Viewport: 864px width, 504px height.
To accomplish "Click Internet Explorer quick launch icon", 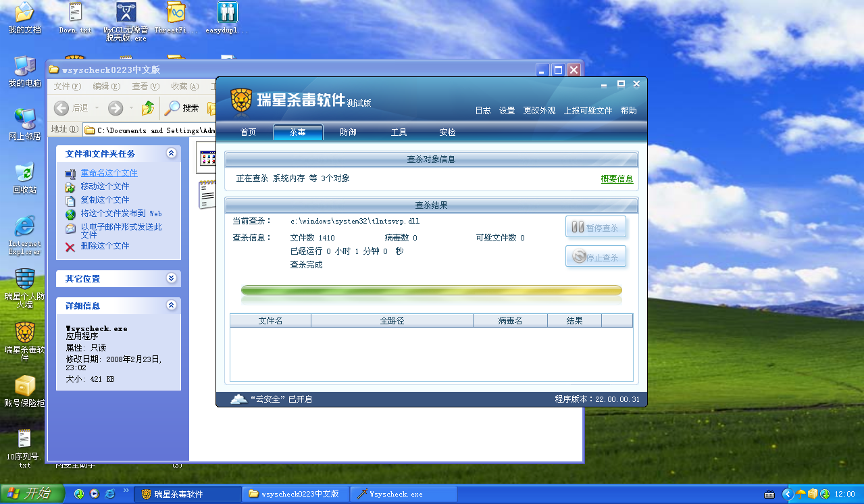I will click(x=109, y=494).
